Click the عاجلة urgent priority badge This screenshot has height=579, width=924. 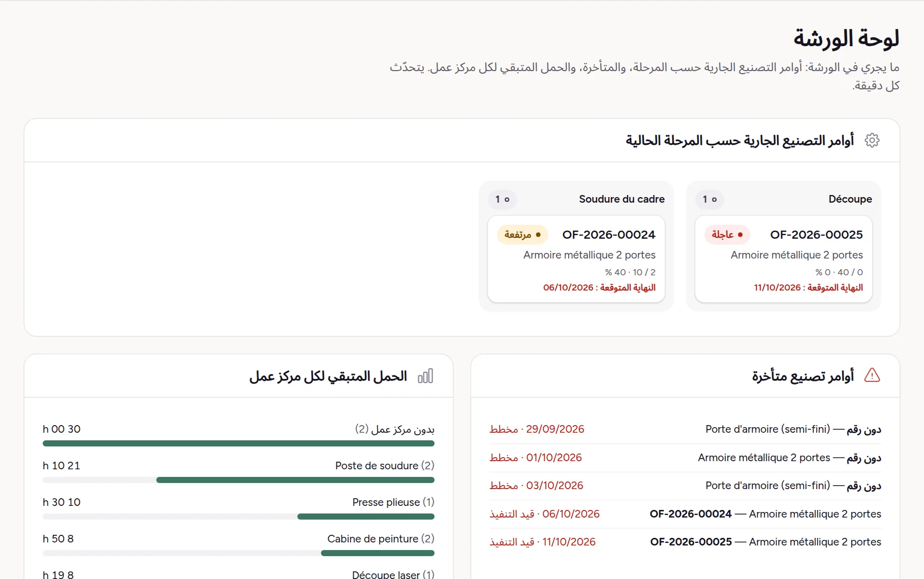(x=727, y=235)
